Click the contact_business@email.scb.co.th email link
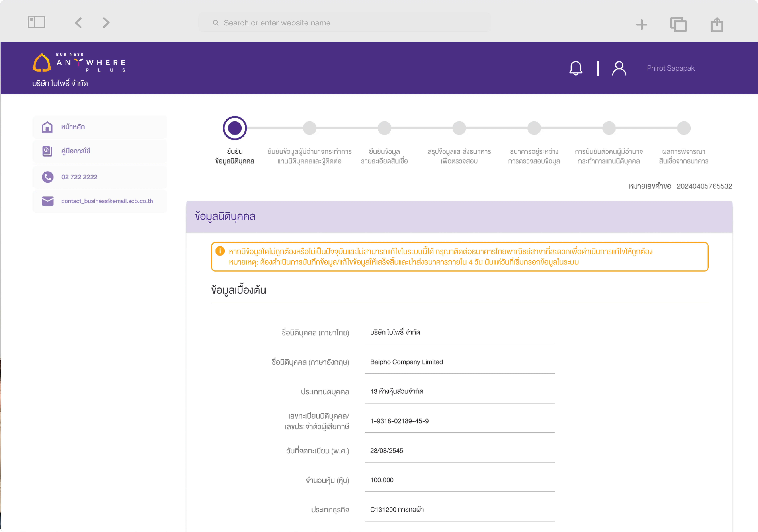 [107, 201]
